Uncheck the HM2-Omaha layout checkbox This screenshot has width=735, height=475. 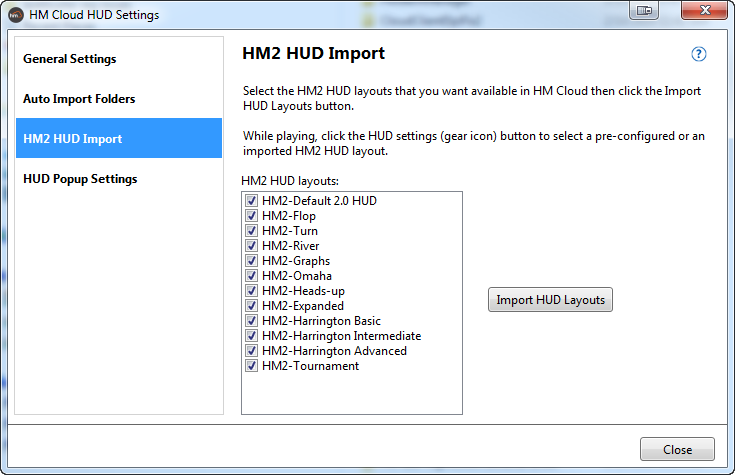click(251, 276)
